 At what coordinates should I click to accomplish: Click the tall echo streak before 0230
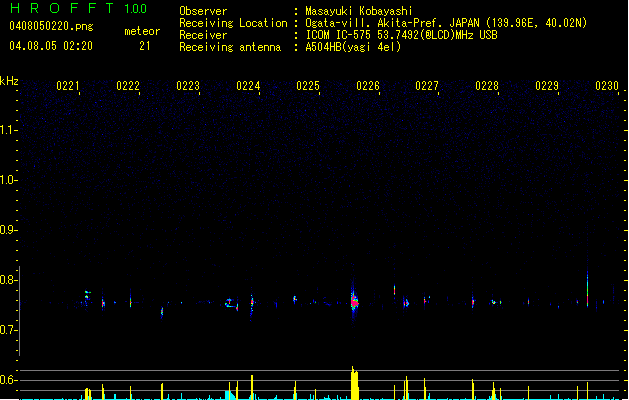click(588, 289)
